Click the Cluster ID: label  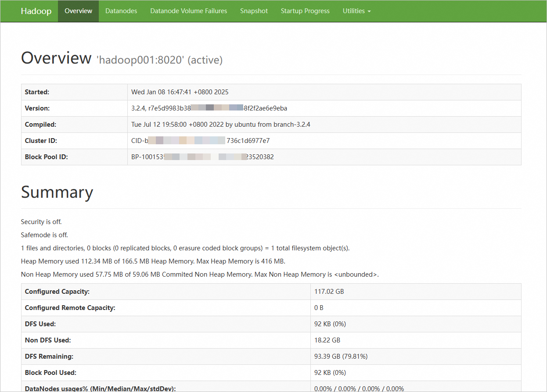coord(41,141)
